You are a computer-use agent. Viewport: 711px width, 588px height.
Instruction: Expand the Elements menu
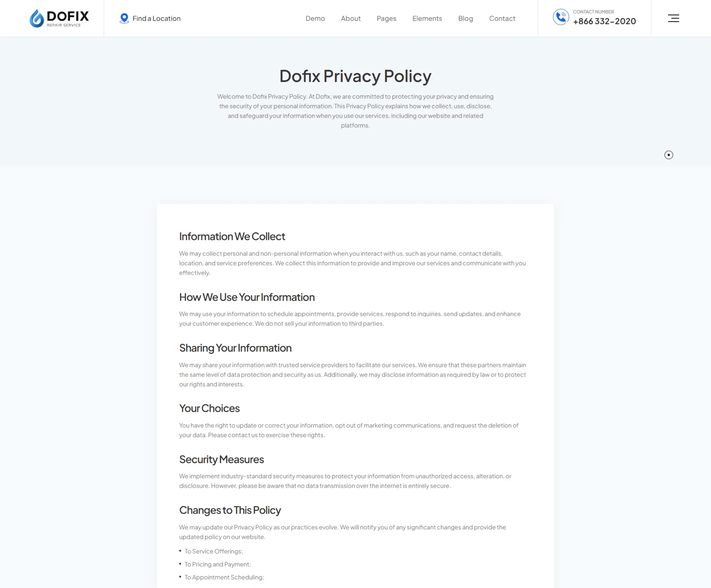click(427, 19)
